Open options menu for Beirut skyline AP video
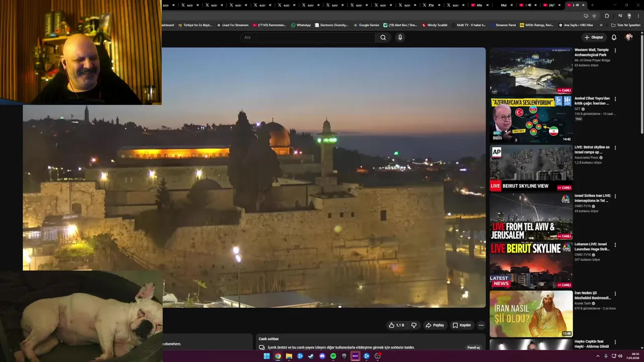 [615, 148]
